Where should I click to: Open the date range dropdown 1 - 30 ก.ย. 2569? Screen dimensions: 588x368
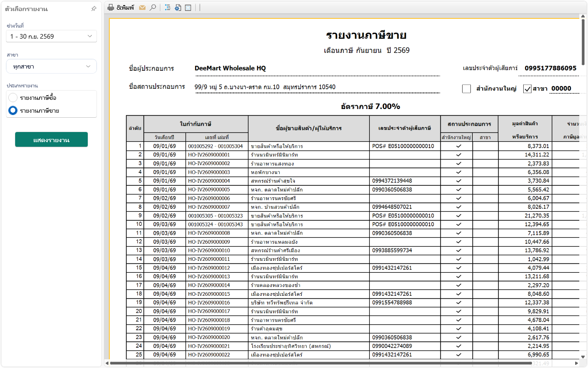(x=51, y=36)
